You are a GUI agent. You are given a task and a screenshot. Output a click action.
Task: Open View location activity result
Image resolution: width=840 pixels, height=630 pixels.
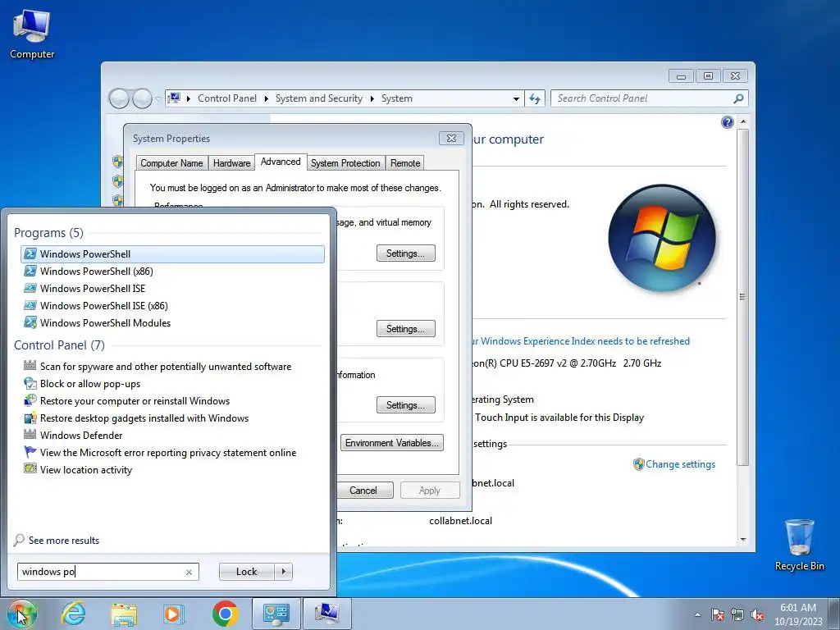point(172,469)
